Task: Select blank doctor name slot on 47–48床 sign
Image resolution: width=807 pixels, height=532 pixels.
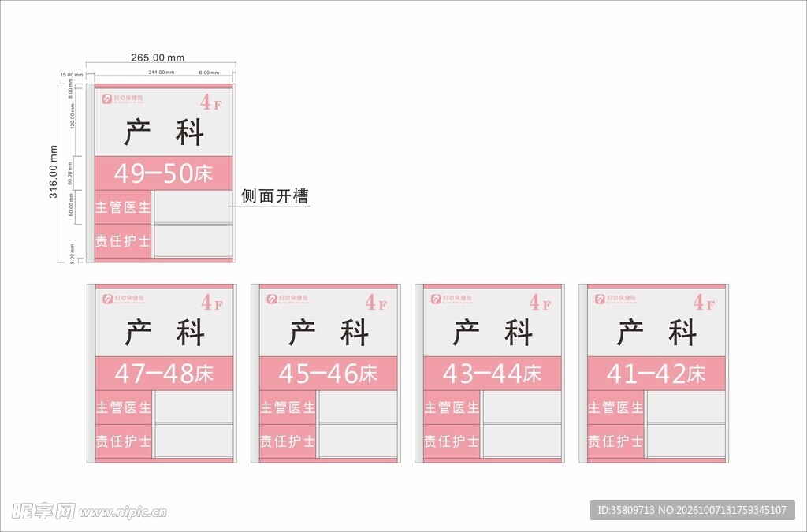Action: (x=194, y=407)
